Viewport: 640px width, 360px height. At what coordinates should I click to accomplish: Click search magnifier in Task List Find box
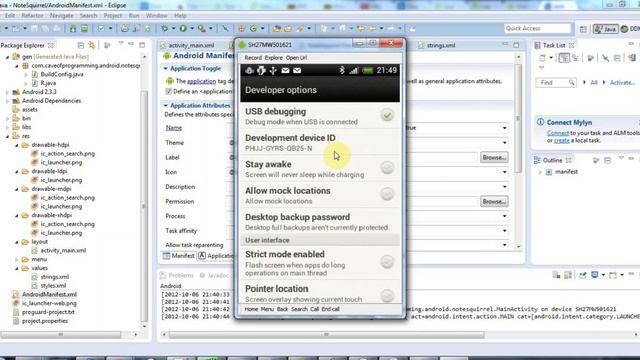(571, 82)
